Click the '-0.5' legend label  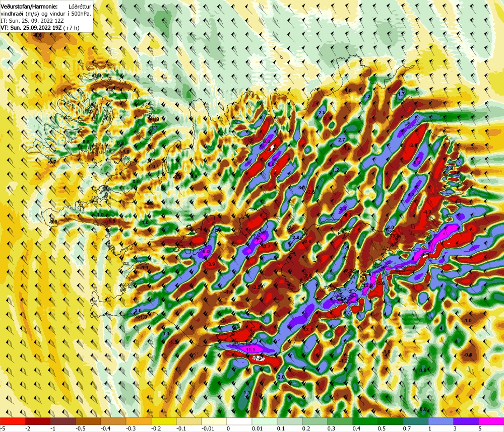coord(80,428)
